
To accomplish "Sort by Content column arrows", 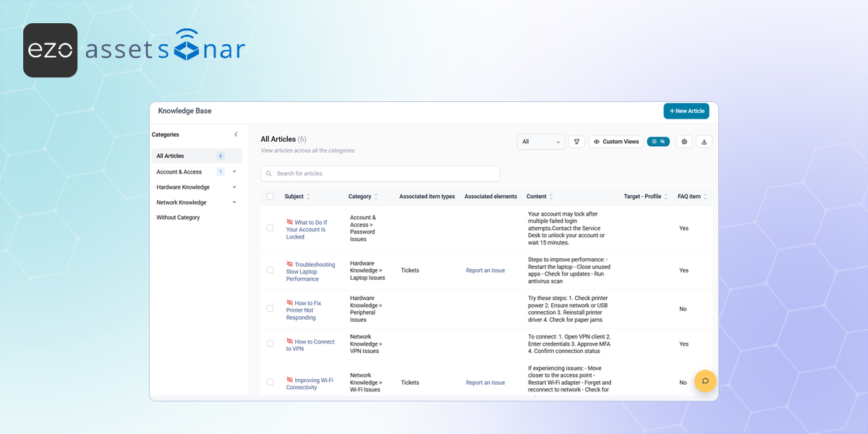I will pos(551,197).
